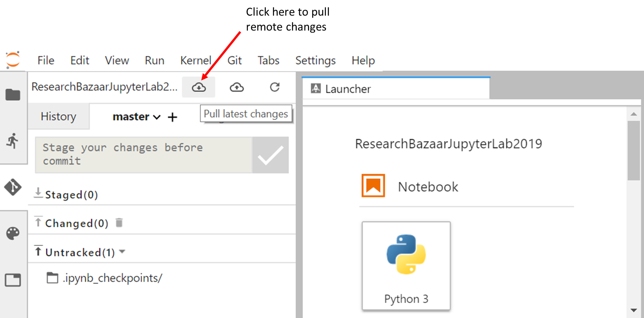Open the Git sidebar panel

13,187
